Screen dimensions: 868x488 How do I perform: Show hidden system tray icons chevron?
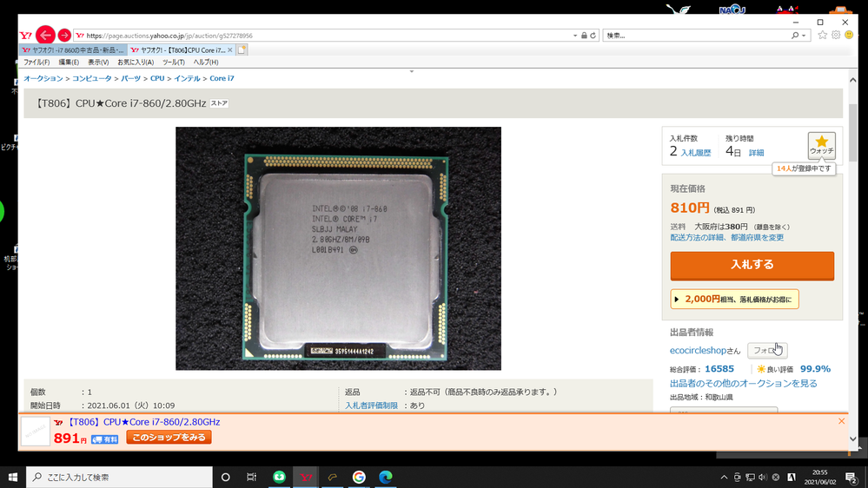pyautogui.click(x=724, y=477)
